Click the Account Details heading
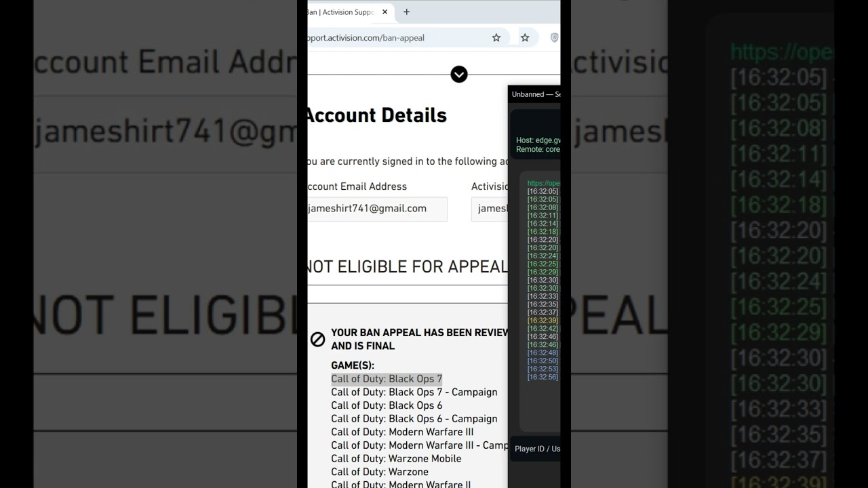Screen dimensions: 868x488 point(376,115)
